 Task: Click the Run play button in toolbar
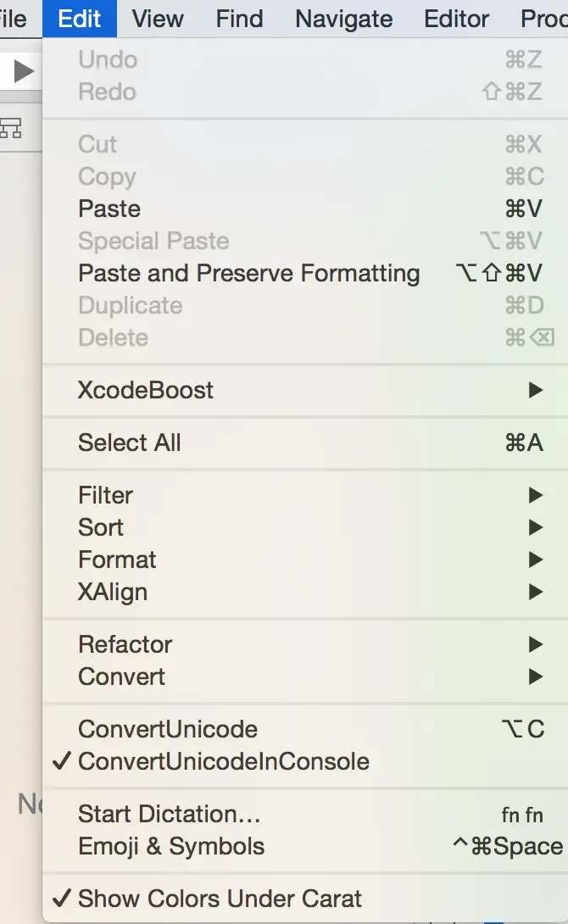pyautogui.click(x=23, y=71)
